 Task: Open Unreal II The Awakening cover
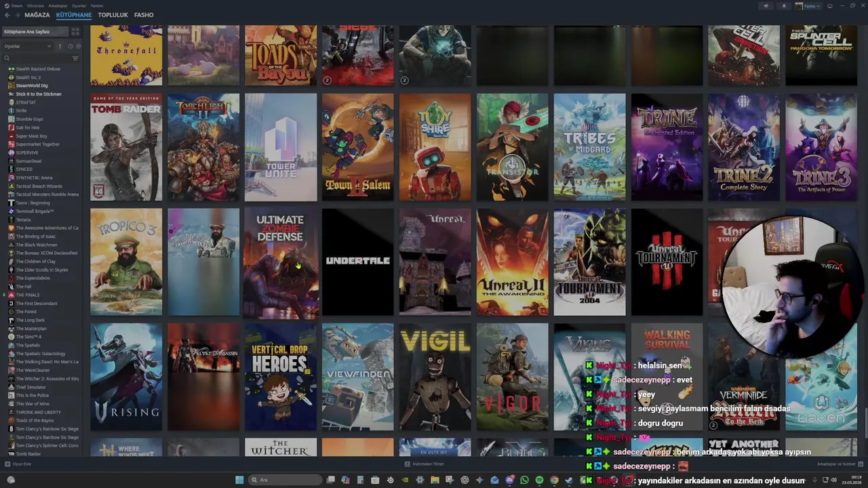(x=513, y=262)
